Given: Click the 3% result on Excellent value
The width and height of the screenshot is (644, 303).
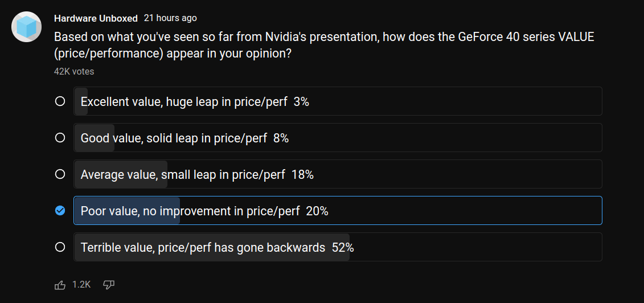Looking at the screenshot, I should (301, 102).
